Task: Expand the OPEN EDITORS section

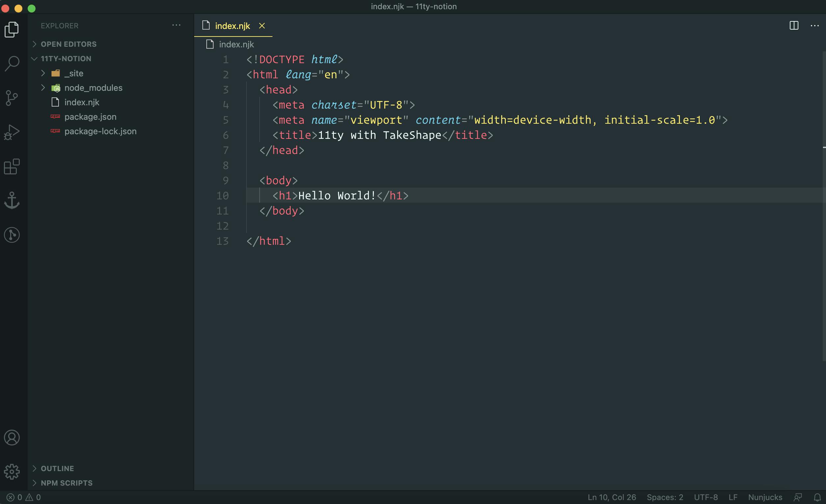Action: 34,44
